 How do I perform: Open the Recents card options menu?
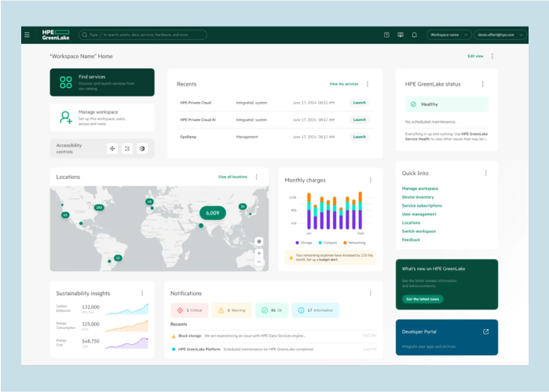(x=368, y=84)
